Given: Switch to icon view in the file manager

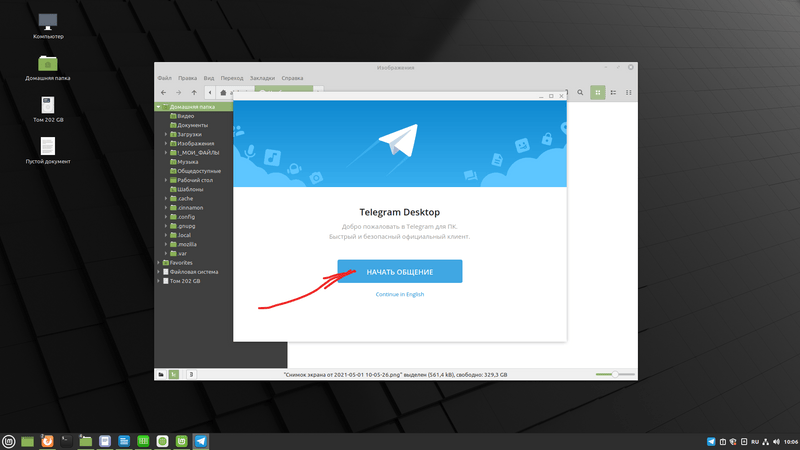Looking at the screenshot, I should click(x=597, y=92).
